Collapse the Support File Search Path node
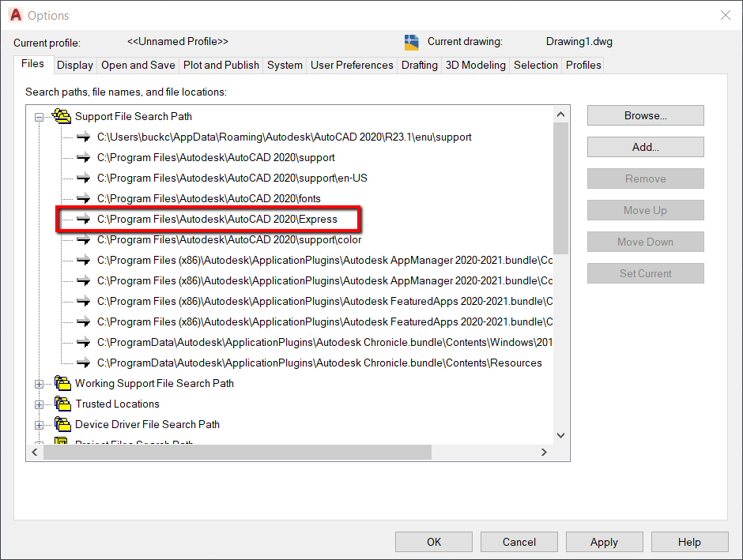This screenshot has width=743, height=560. tap(39, 117)
